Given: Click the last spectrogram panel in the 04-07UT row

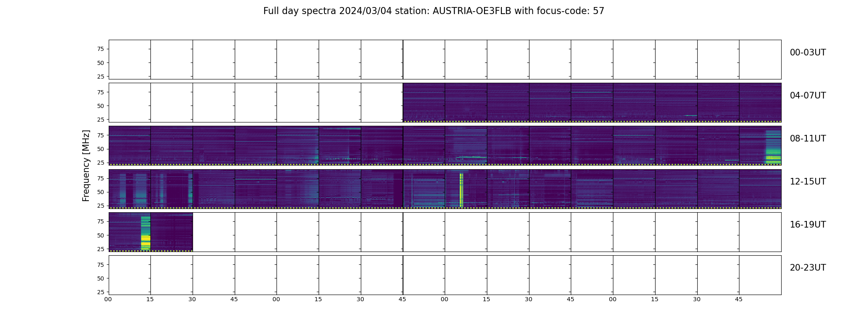Looking at the screenshot, I should pos(760,103).
